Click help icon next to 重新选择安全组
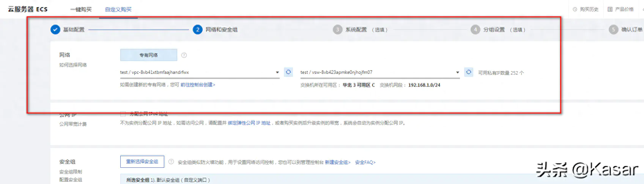This screenshot has height=184, width=644. tap(171, 162)
